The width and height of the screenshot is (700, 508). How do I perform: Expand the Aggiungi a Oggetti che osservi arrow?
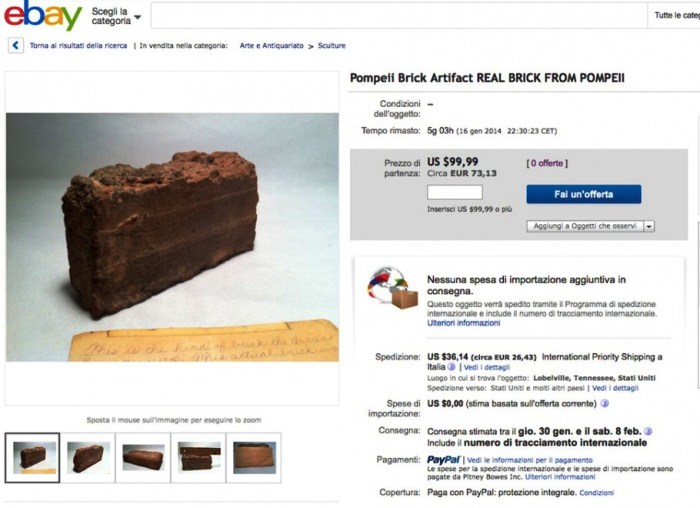(649, 226)
